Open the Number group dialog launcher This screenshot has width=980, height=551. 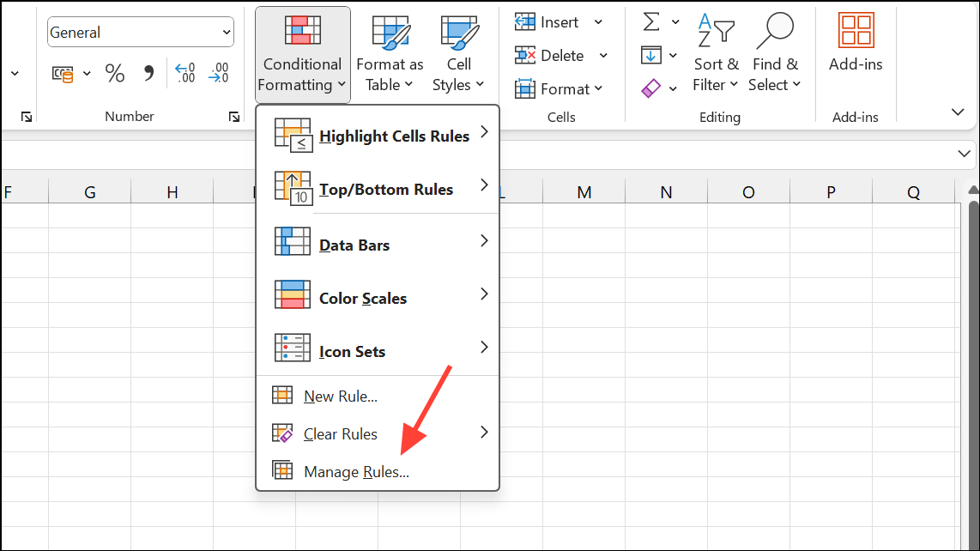coord(233,116)
